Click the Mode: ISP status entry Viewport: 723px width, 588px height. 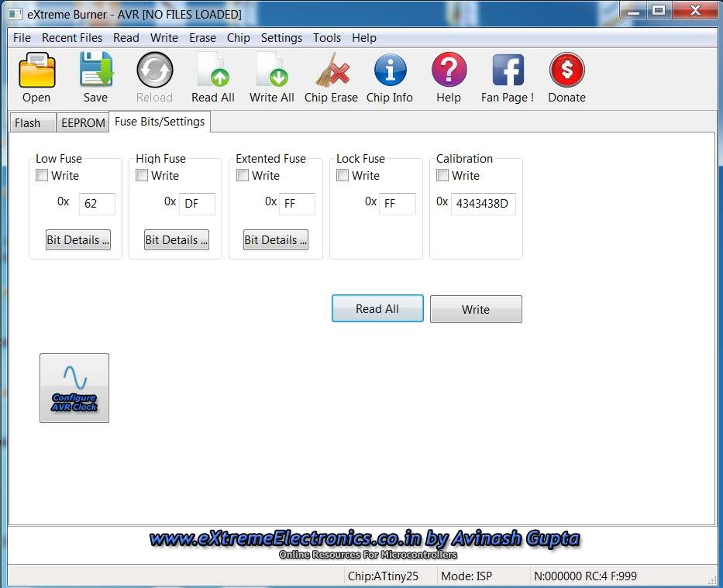click(467, 576)
